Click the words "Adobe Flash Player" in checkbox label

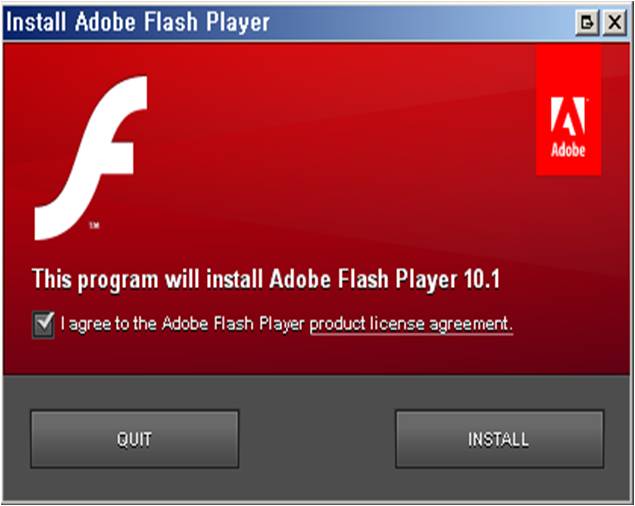233,324
